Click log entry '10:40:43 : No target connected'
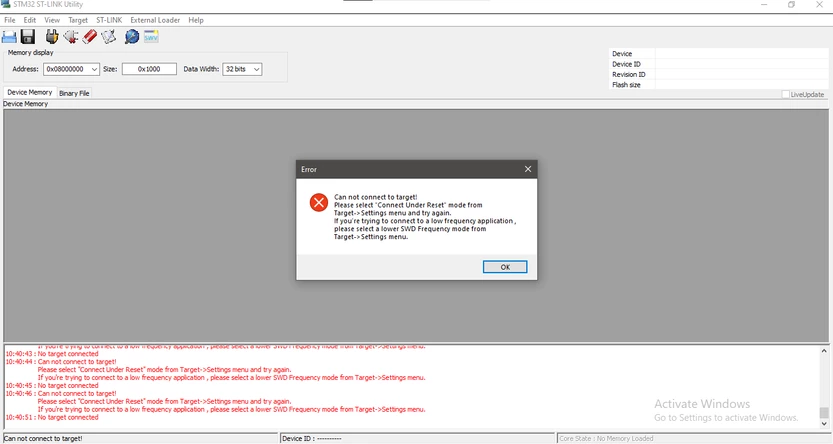This screenshot has height=444, width=833. (x=52, y=354)
